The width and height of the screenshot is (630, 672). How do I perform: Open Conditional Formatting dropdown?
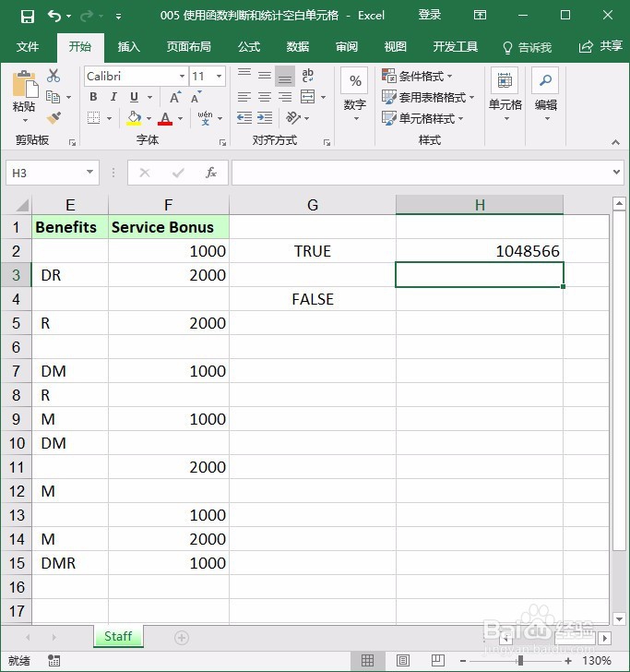click(417, 77)
